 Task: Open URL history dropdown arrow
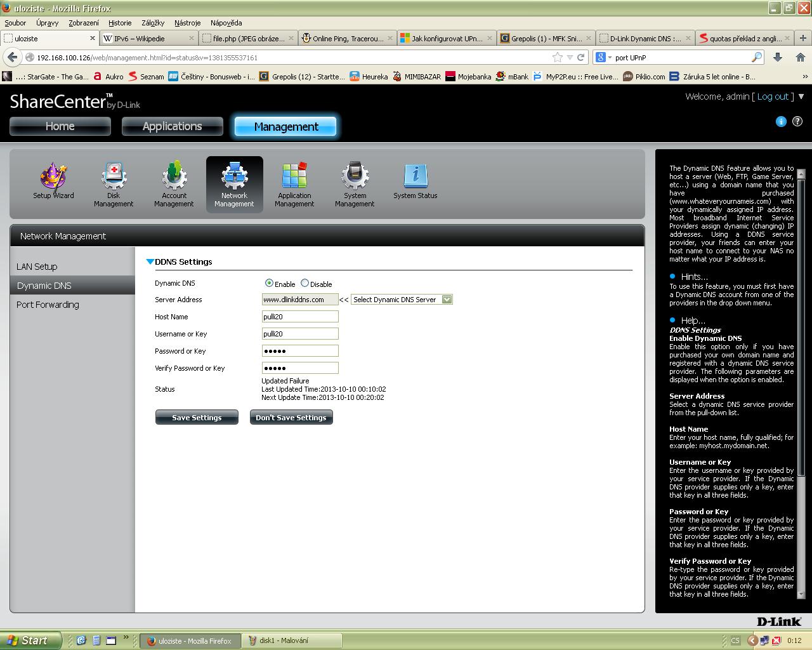coord(570,57)
